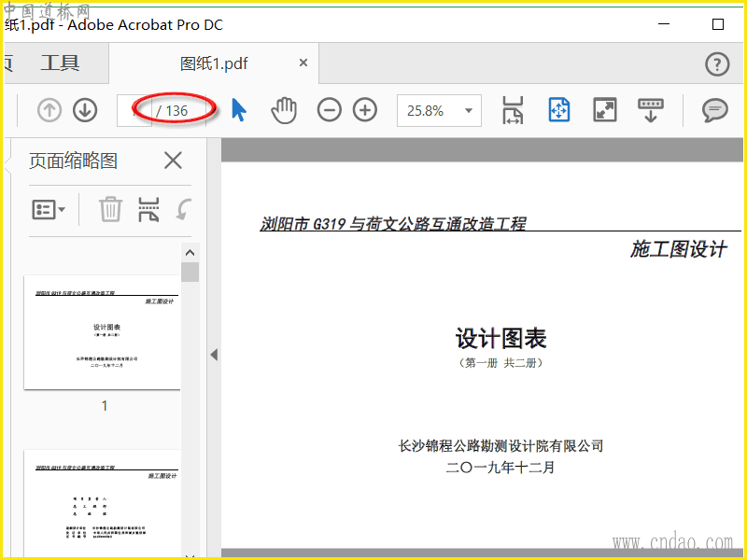Open the 25.8% zoom level dropdown

coord(439,110)
